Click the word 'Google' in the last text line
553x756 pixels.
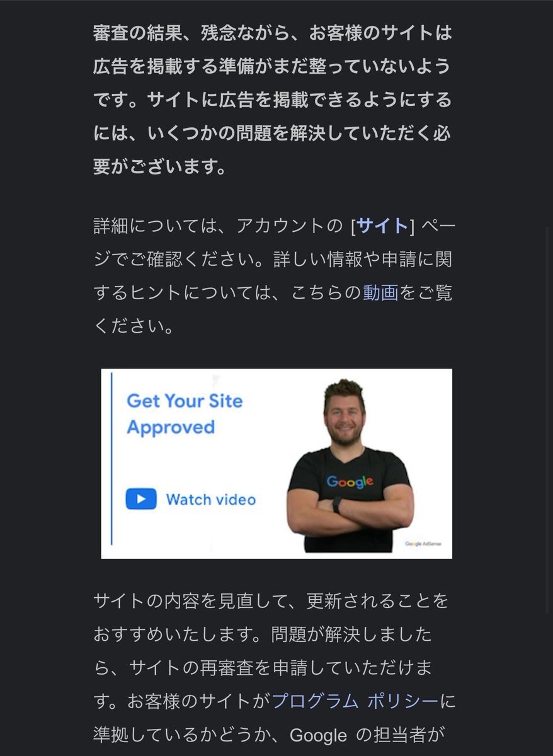318,735
